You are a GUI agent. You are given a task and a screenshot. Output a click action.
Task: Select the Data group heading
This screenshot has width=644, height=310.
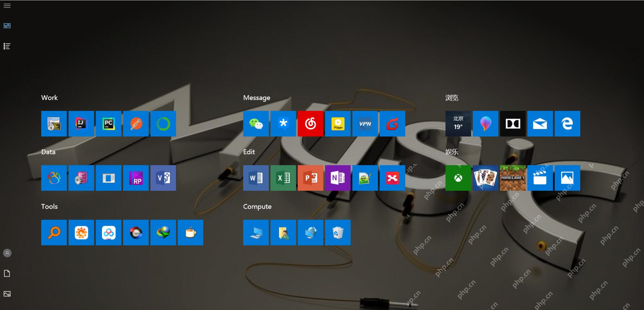pos(48,152)
